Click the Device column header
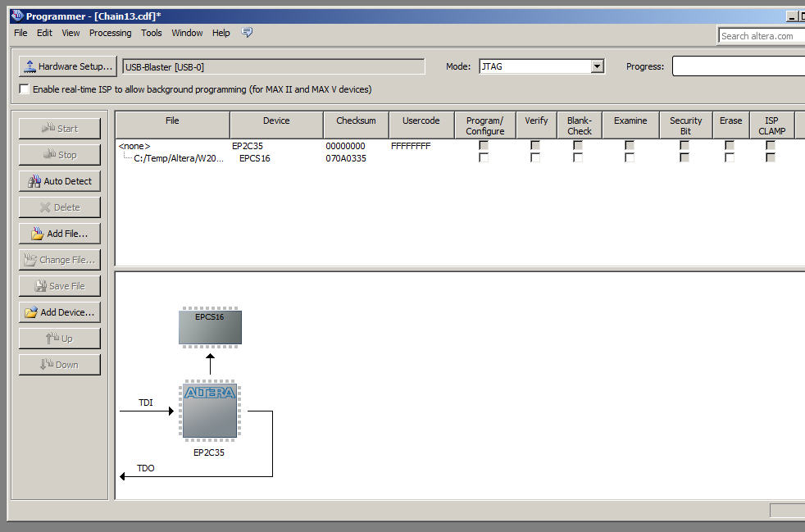This screenshot has width=805, height=532. pyautogui.click(x=276, y=125)
